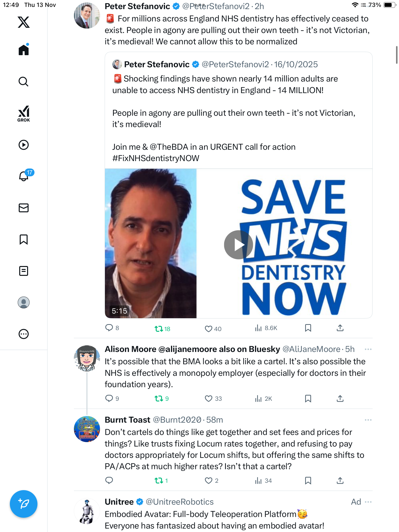Undo repost on Burnt Toast's reply

159,481
